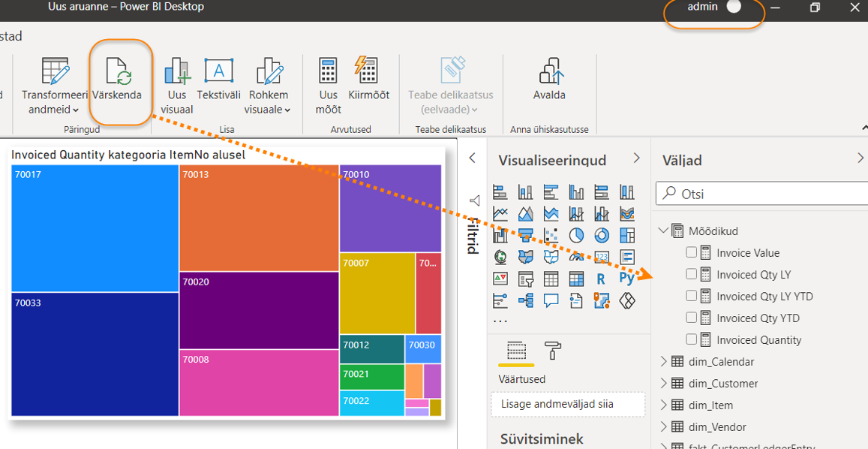Expand the dim_Vendor table
This screenshot has width=868, height=449.
(x=664, y=426)
